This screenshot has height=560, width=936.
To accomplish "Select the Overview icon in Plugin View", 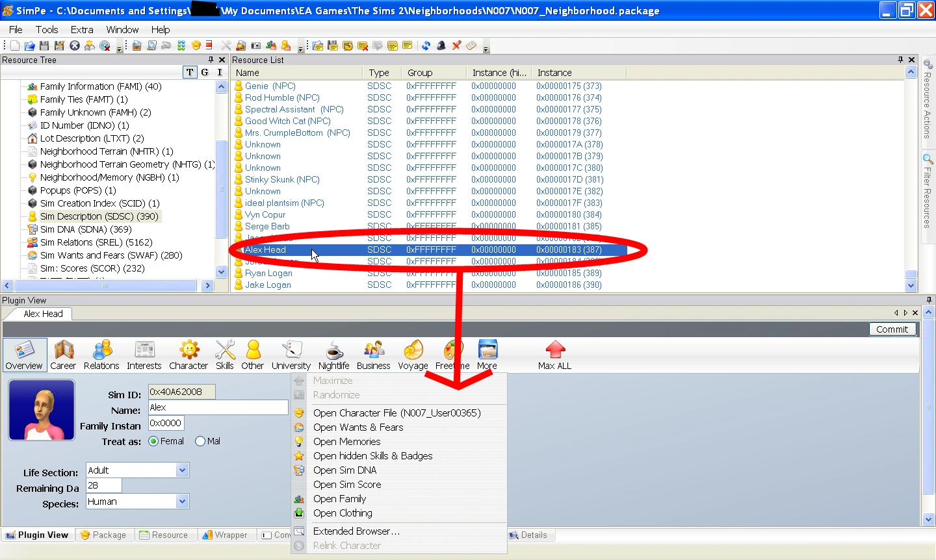I will coord(25,355).
